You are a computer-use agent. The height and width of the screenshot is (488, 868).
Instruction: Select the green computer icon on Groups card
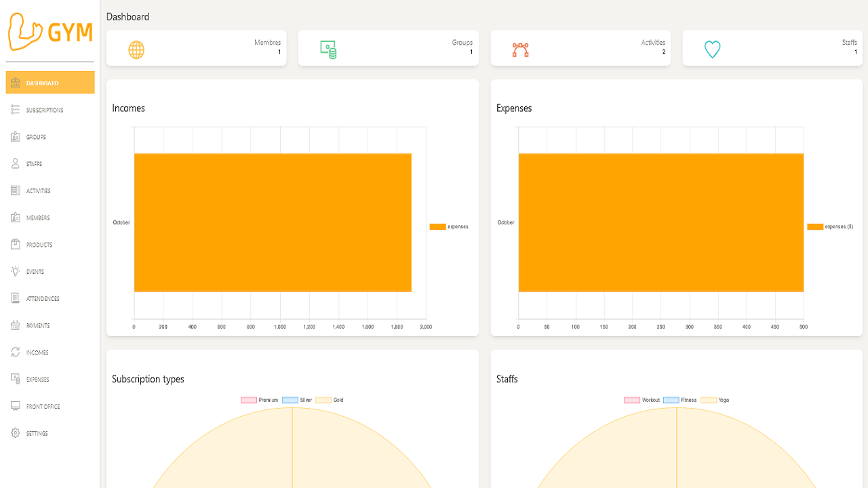(x=328, y=48)
